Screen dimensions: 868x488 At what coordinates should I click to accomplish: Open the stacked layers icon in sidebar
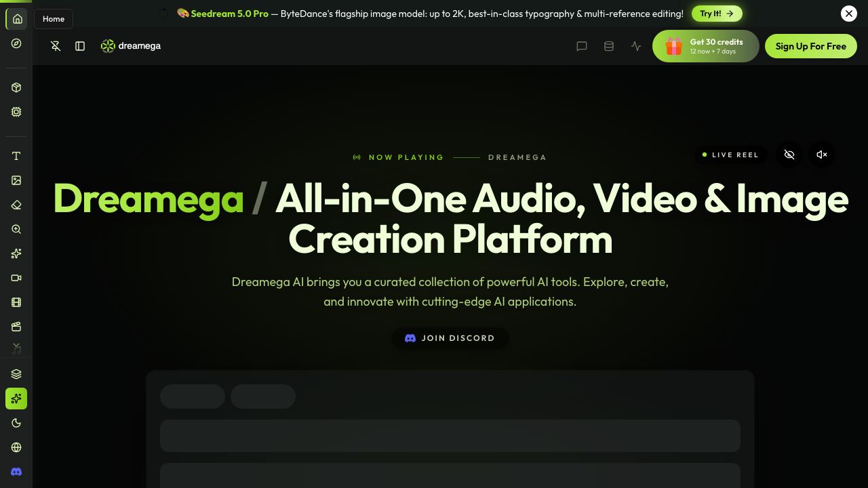tap(16, 374)
